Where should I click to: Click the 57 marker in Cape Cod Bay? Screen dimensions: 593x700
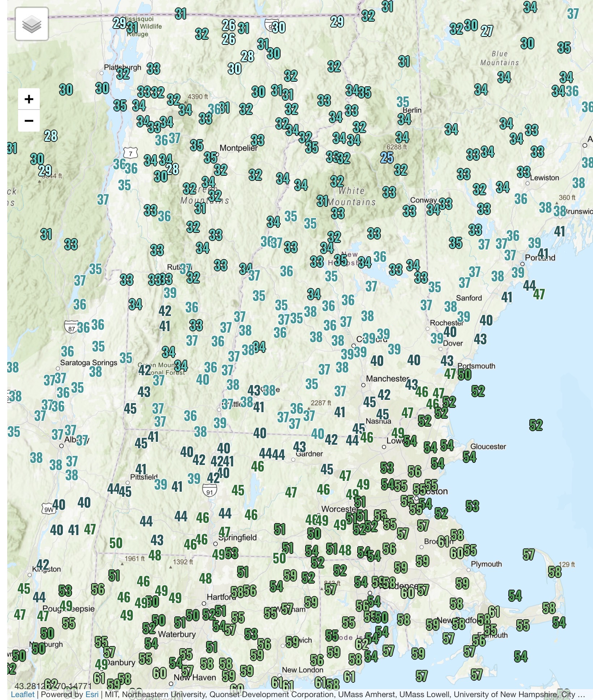point(528,554)
